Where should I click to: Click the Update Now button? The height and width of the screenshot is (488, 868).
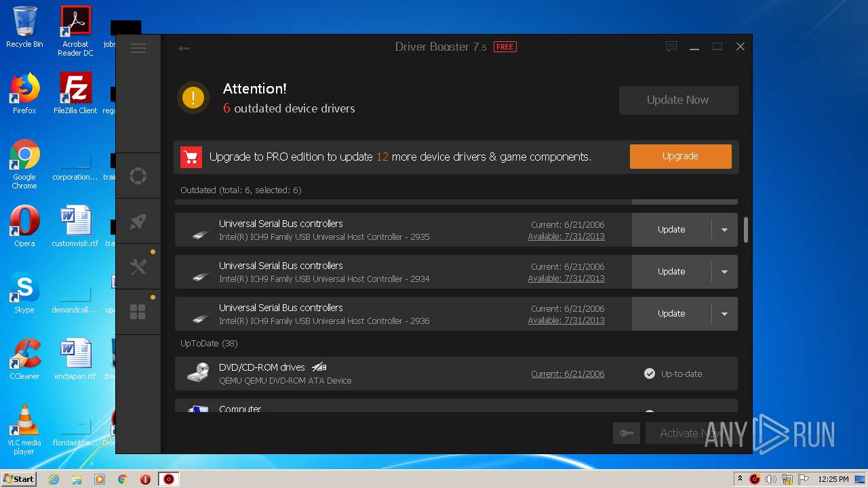[678, 100]
